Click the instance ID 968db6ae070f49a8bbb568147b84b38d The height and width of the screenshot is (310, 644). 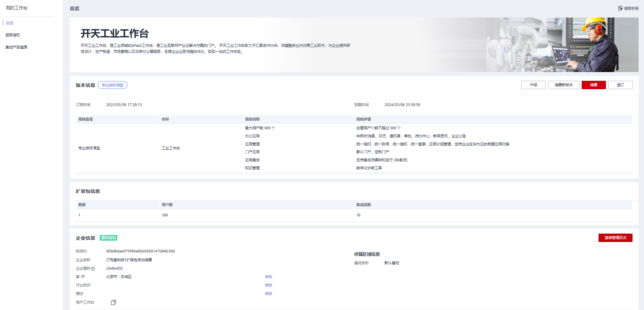pyautogui.click(x=140, y=251)
